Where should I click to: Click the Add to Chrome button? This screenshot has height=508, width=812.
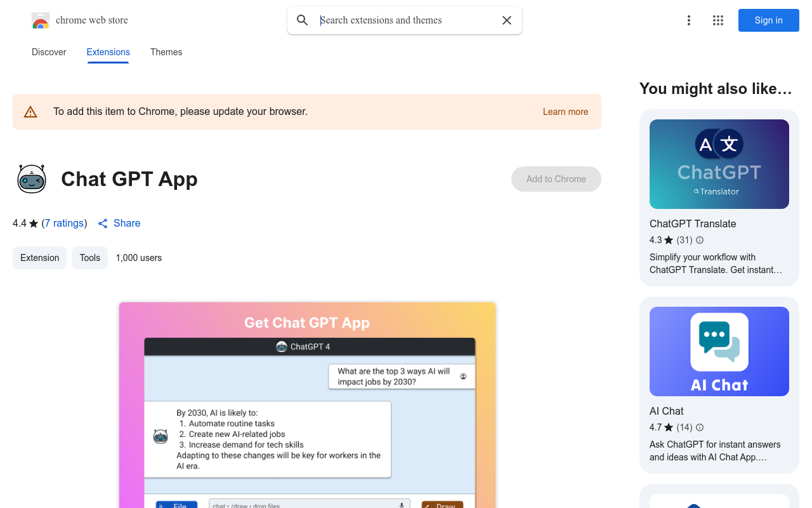[x=556, y=179]
